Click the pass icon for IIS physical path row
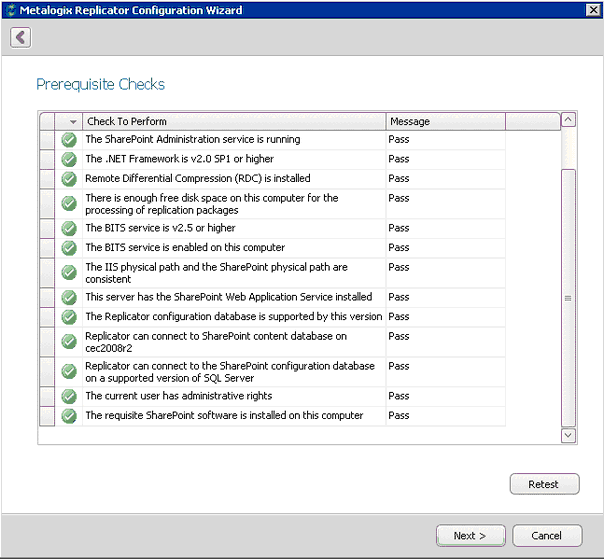 tap(69, 272)
